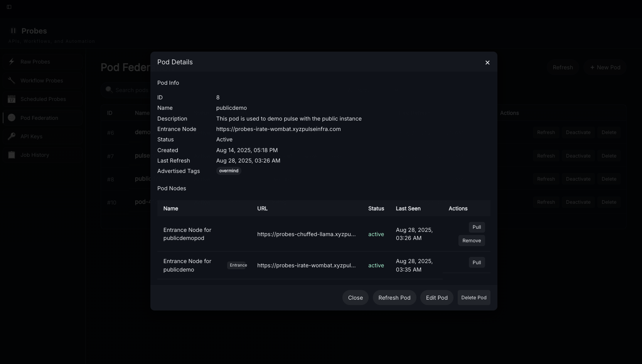Click Delete Pod button

[473, 298]
